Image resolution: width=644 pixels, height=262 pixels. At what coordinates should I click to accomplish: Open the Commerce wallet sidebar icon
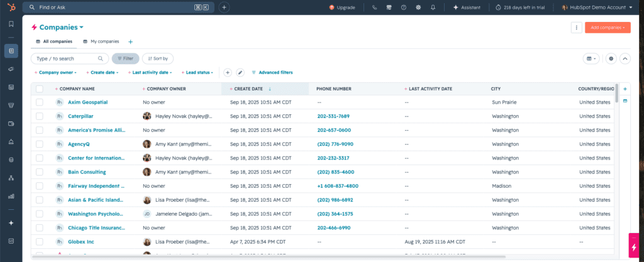click(11, 123)
